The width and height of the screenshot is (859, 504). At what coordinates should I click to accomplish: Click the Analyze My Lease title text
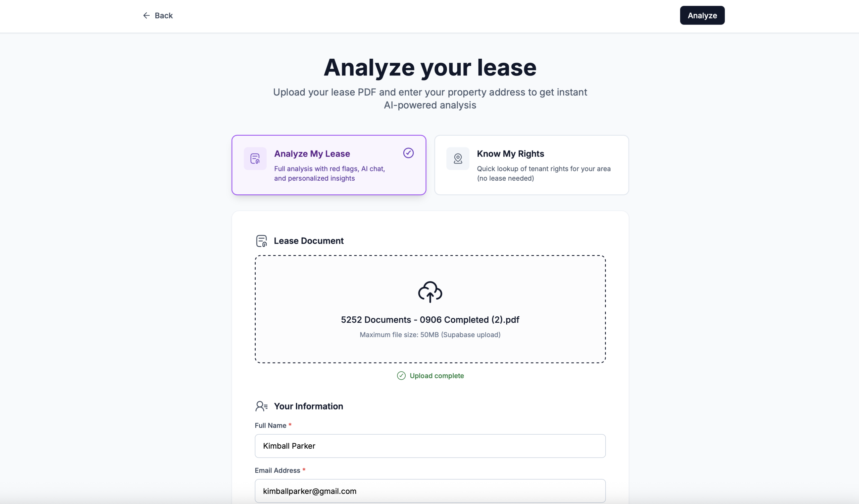[312, 154]
